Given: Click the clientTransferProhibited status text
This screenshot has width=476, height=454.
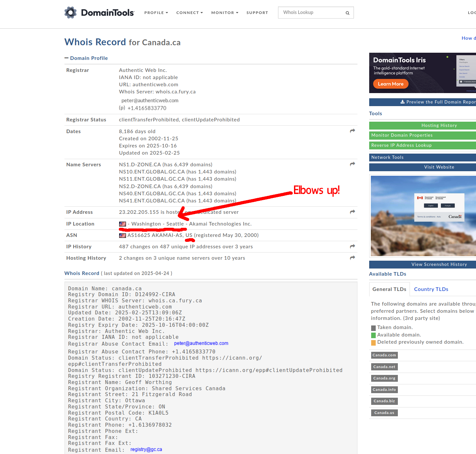Looking at the screenshot, I should tap(149, 120).
